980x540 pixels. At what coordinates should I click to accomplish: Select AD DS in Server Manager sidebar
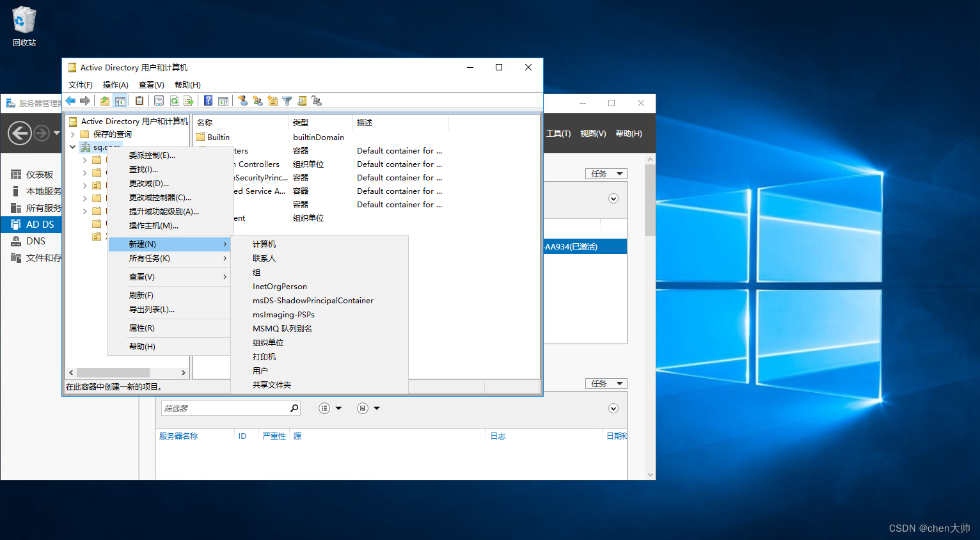click(x=32, y=225)
